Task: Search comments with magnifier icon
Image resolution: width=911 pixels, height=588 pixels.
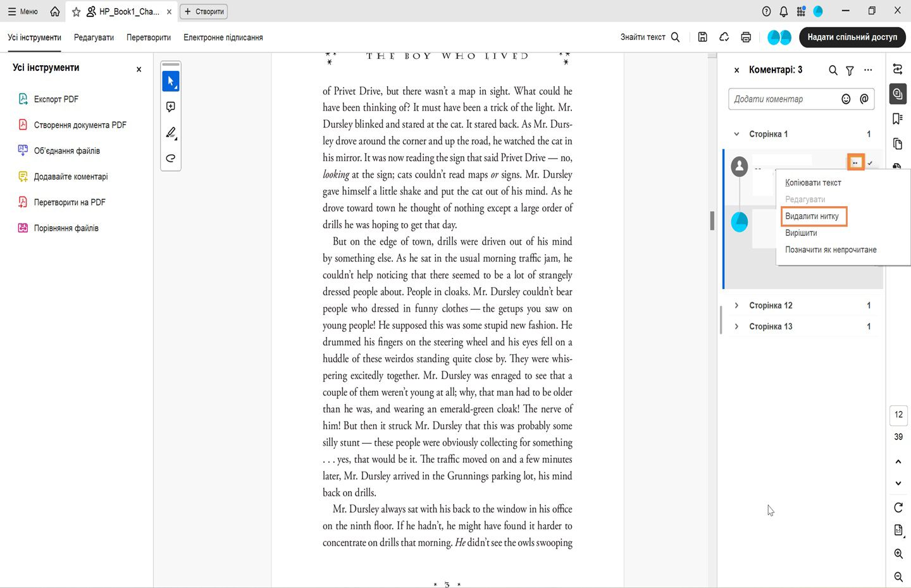Action: pos(833,70)
